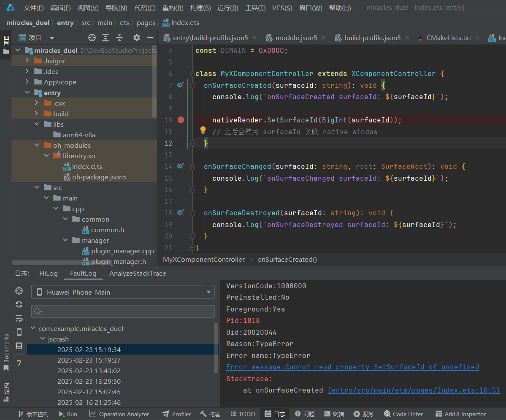506x420 pixels.
Task: Open the VCS(S) menu
Action: [282, 8]
